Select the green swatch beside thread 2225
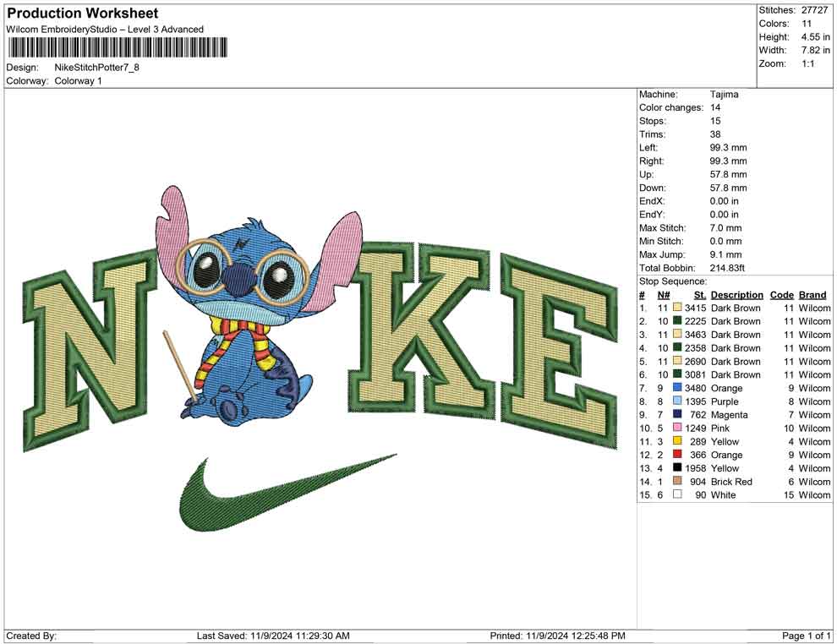The width and height of the screenshot is (837, 644). click(x=677, y=320)
